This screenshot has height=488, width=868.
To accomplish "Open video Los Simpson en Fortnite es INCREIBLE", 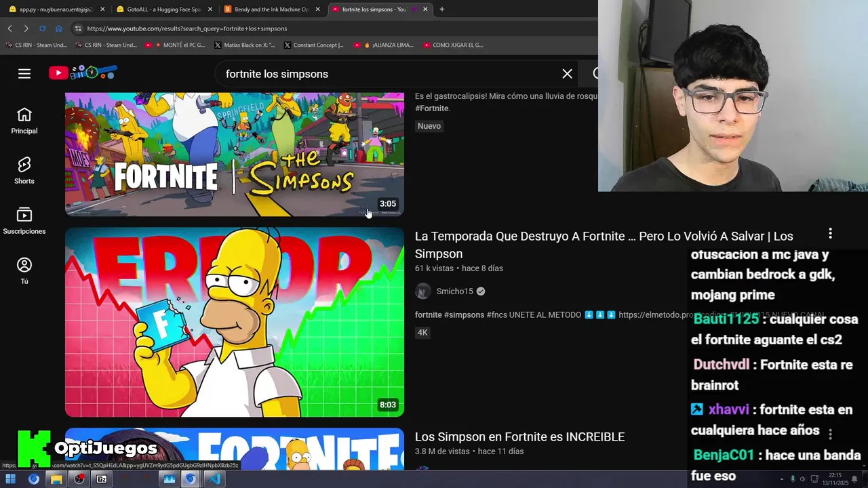I will click(519, 437).
